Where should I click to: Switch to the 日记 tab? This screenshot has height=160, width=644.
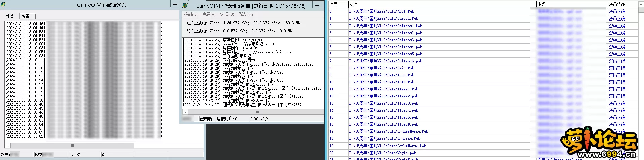pos(9,16)
